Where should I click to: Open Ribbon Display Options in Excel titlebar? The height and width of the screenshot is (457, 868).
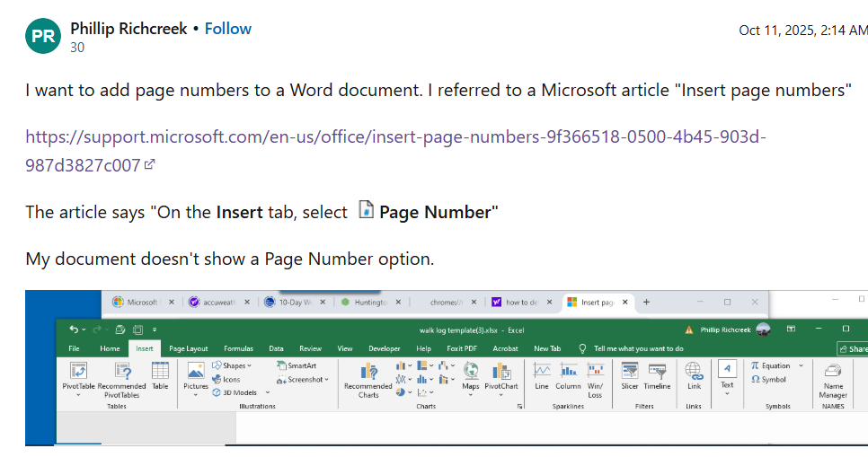791,330
